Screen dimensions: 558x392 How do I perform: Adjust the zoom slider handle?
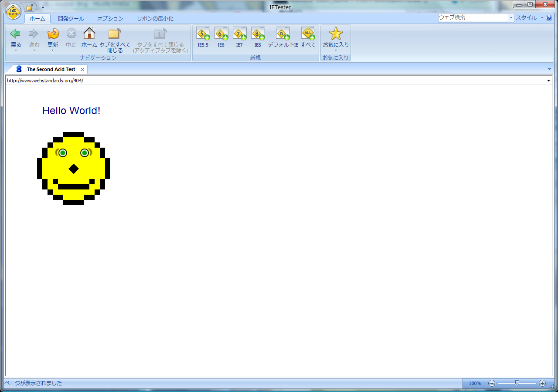[517, 383]
